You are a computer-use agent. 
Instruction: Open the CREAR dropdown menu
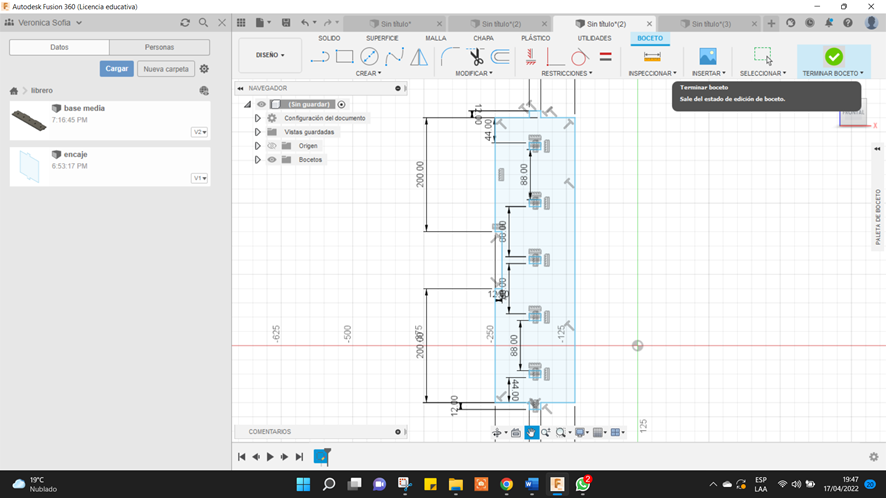368,73
